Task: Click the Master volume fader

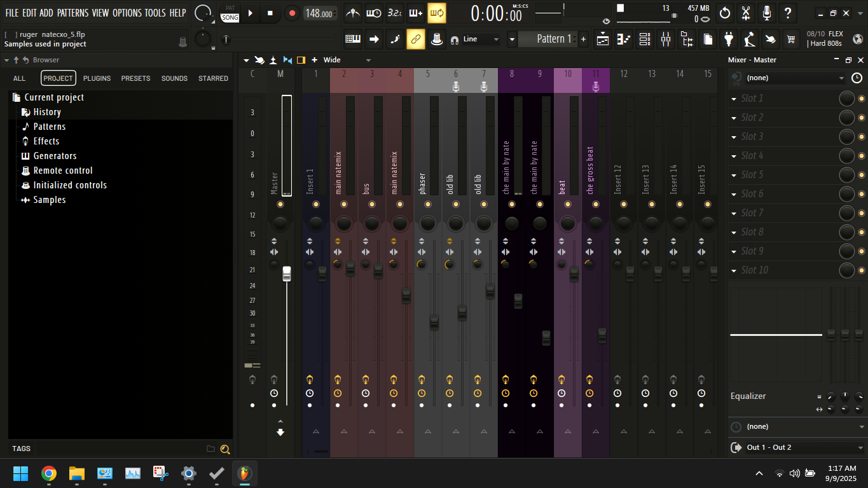Action: coord(286,274)
